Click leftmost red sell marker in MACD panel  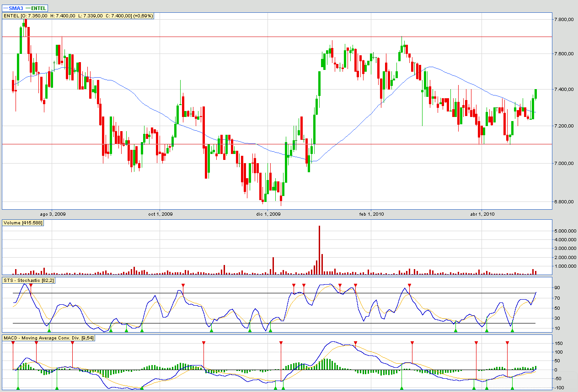tap(13, 343)
